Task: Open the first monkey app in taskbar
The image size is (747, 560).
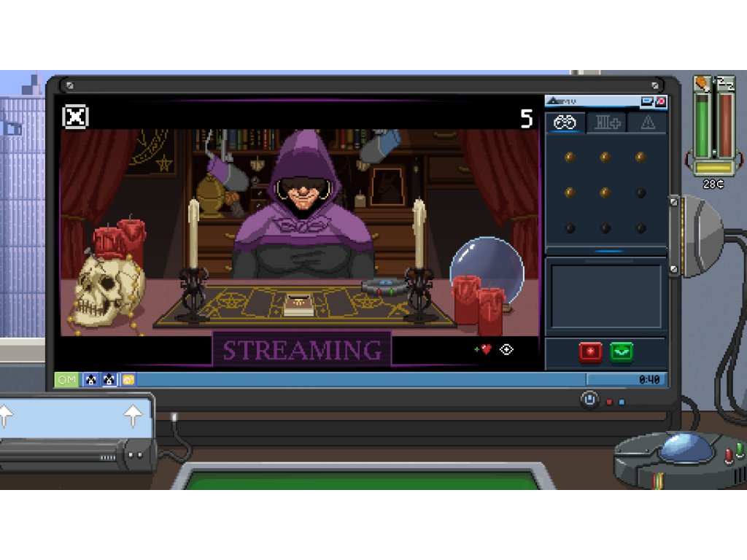Action: (x=90, y=379)
